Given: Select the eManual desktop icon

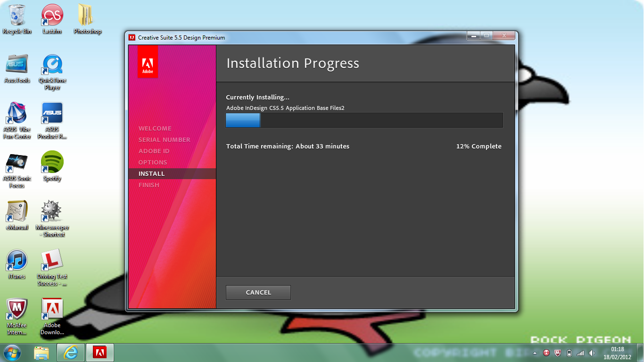Looking at the screenshot, I should tap(17, 215).
